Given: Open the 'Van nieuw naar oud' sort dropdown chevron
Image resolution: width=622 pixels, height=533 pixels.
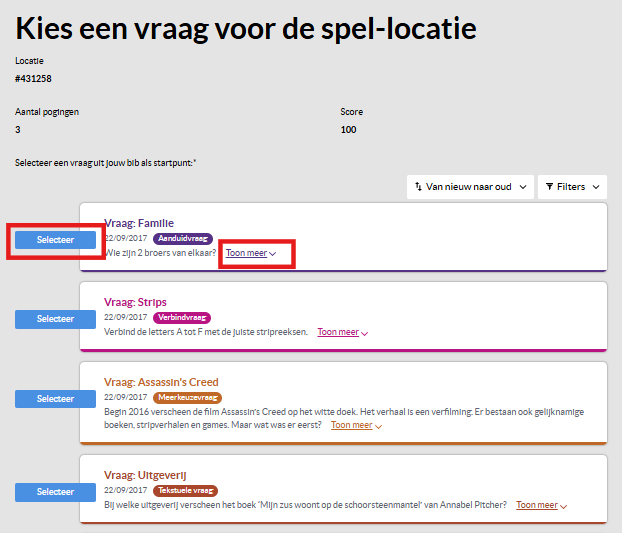Looking at the screenshot, I should [x=521, y=187].
